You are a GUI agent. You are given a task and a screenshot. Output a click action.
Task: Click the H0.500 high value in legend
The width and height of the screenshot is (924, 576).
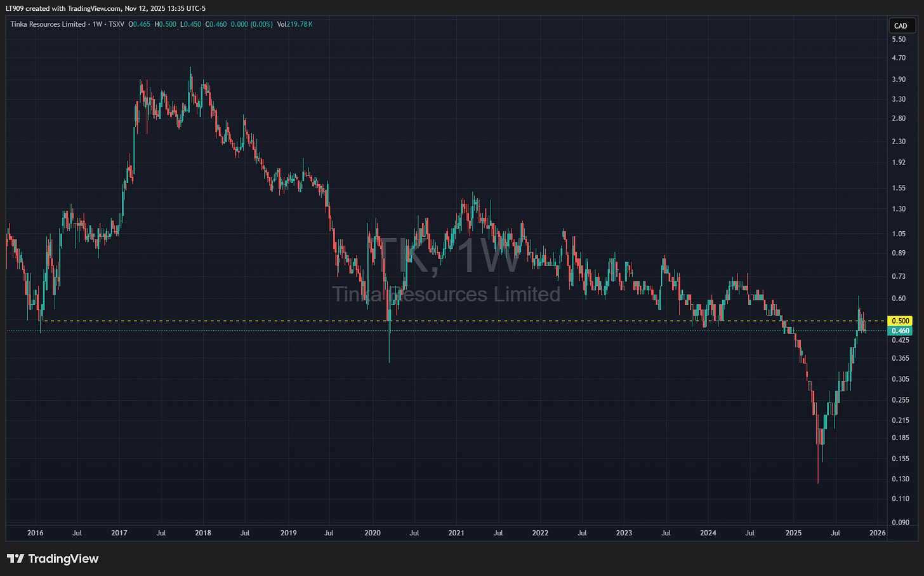coord(165,24)
